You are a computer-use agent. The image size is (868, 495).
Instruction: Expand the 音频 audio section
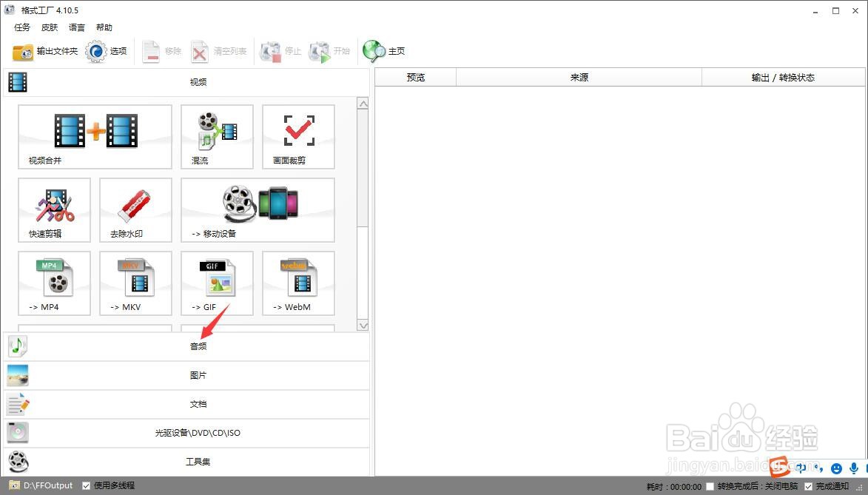point(186,346)
